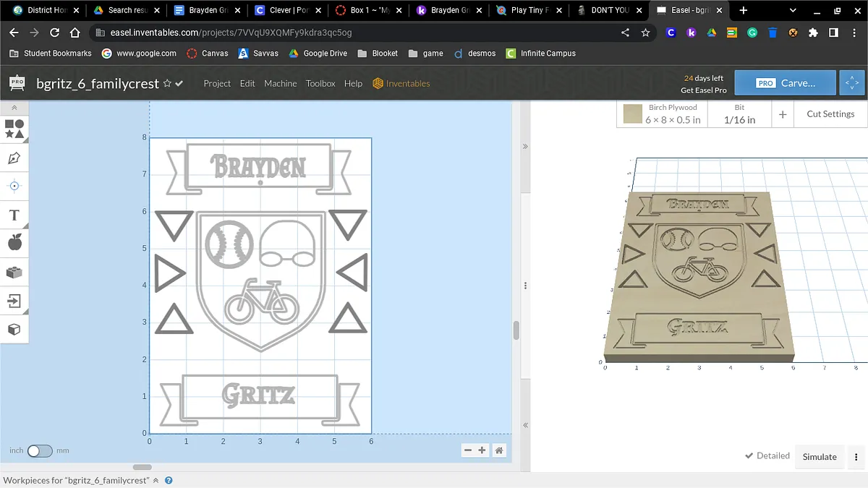Image resolution: width=868 pixels, height=488 pixels.
Task: Open the Birch Plywood material dropdown
Action: pyautogui.click(x=673, y=114)
